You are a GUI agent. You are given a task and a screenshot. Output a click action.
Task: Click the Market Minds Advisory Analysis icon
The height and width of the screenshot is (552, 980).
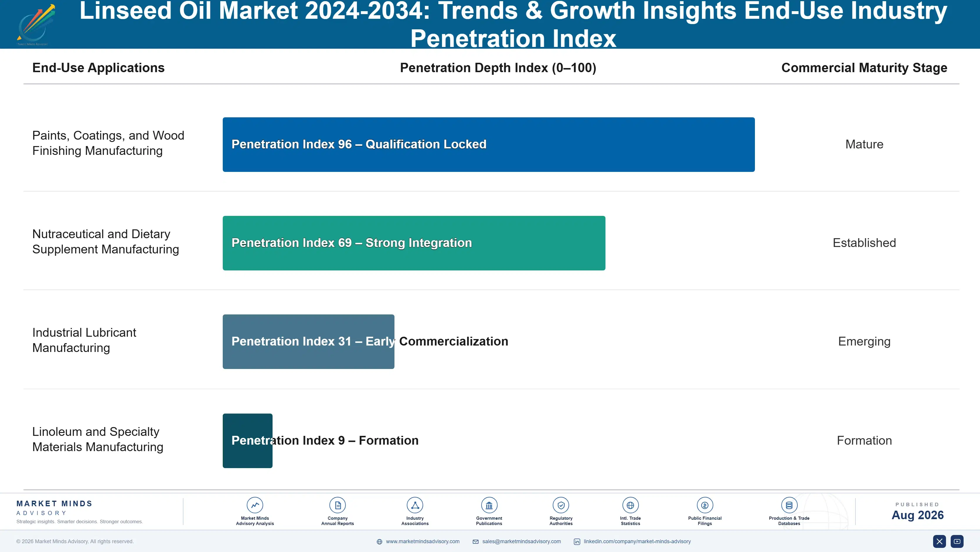255,505
